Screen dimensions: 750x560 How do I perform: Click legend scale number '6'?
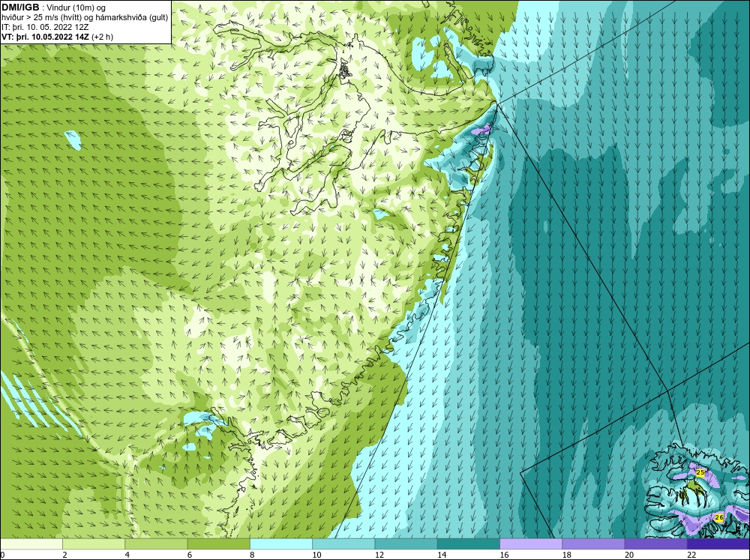[190, 555]
